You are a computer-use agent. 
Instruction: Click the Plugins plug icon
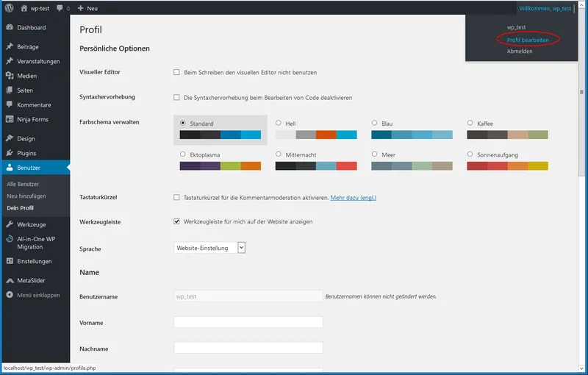pyautogui.click(x=10, y=153)
